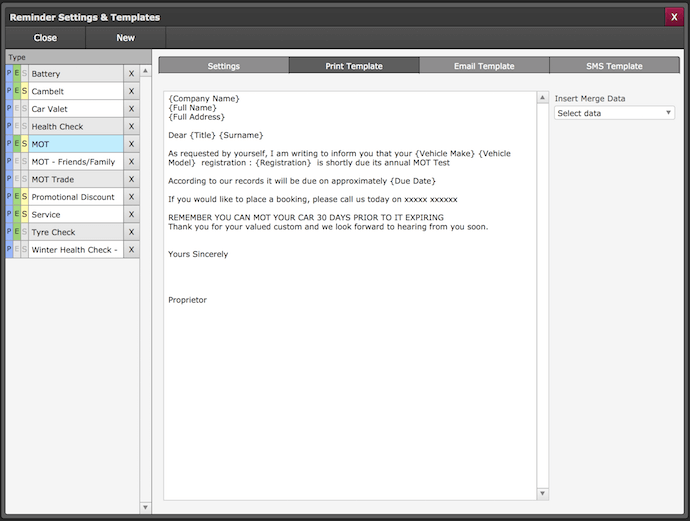This screenshot has width=690, height=521.
Task: Toggle the S indicator for Battery
Action: tap(24, 74)
